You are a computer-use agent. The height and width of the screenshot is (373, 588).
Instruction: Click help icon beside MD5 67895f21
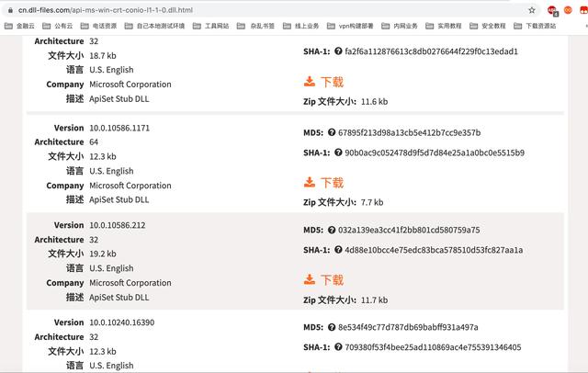click(332, 132)
